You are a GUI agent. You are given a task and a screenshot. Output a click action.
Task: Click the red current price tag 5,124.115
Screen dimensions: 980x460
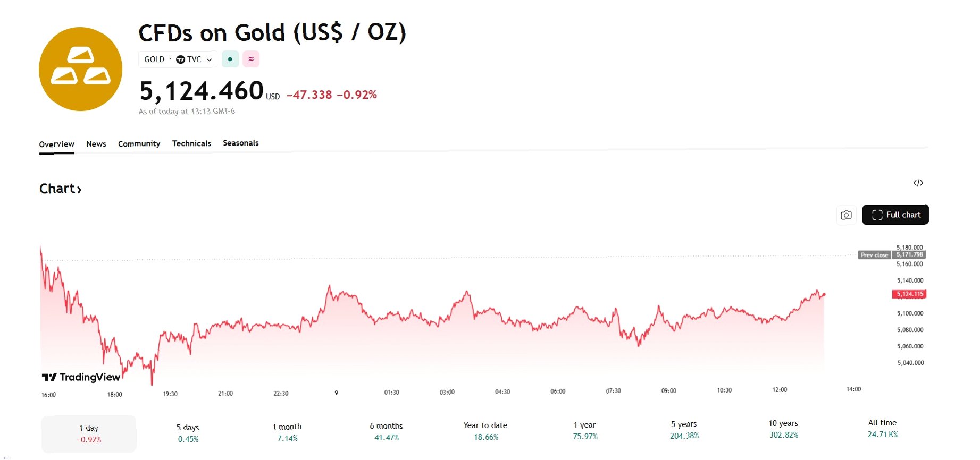pos(909,294)
